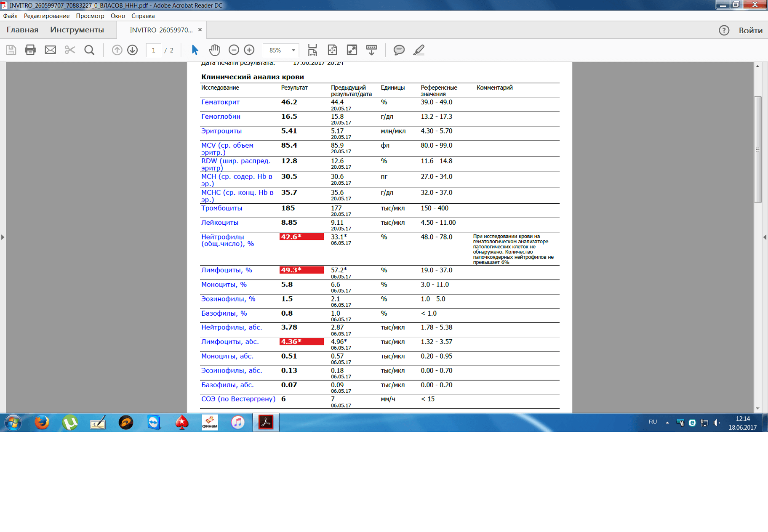Open the Find text magnifier icon
768x532 pixels.
coord(89,50)
